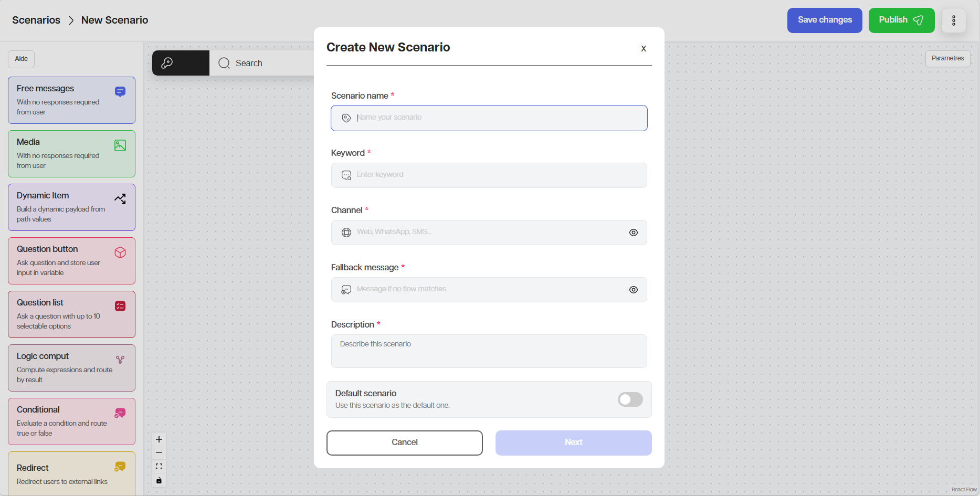The height and width of the screenshot is (496, 980).
Task: Select the Media block image icon
Action: click(120, 145)
